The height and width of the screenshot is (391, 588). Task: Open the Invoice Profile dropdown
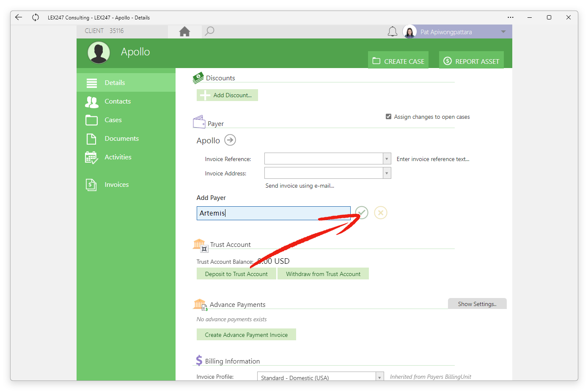click(379, 377)
